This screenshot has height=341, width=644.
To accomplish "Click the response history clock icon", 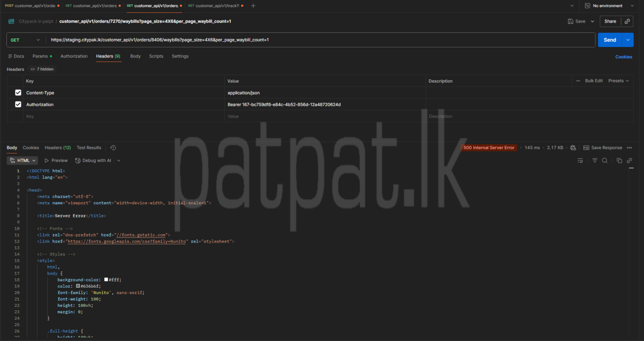I will pyautogui.click(x=113, y=148).
